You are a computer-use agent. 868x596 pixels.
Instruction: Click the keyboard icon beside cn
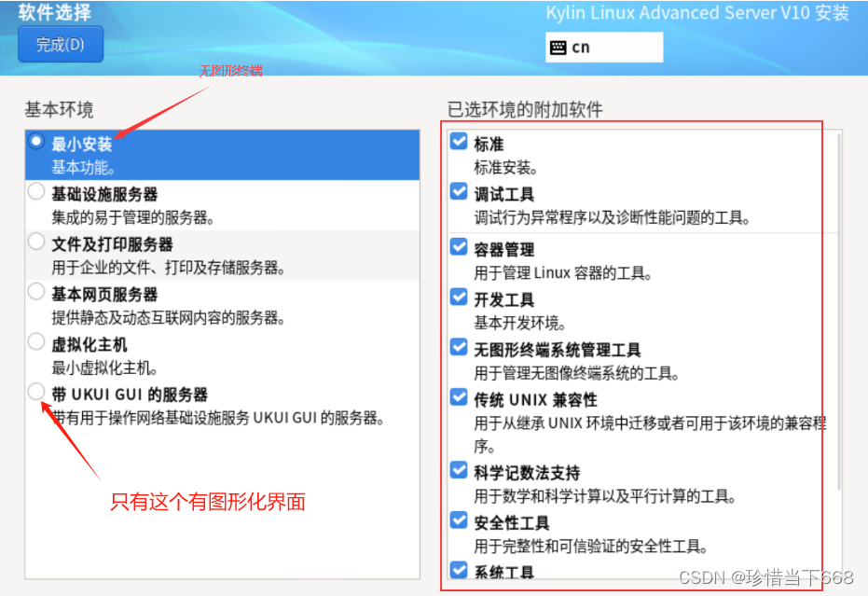point(558,48)
